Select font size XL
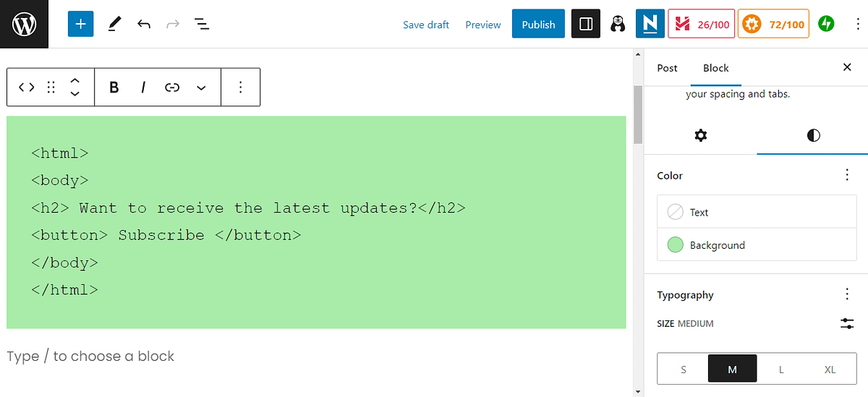868x397 pixels. (x=830, y=370)
